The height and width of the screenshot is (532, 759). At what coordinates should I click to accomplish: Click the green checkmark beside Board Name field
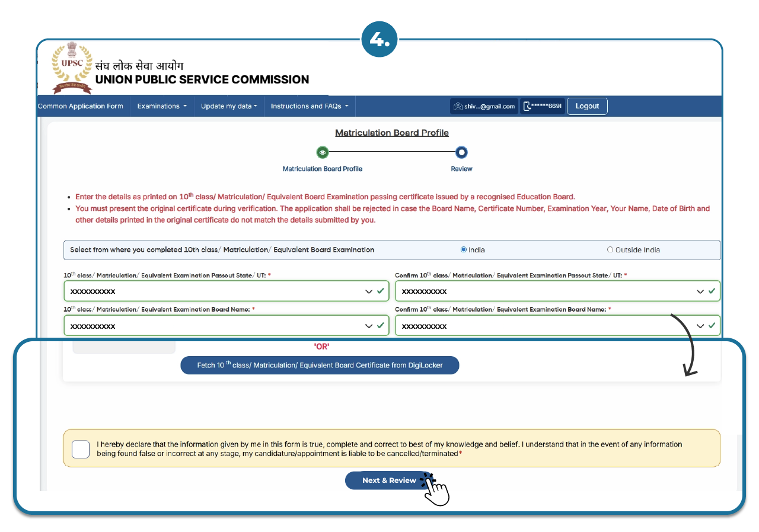pos(380,325)
